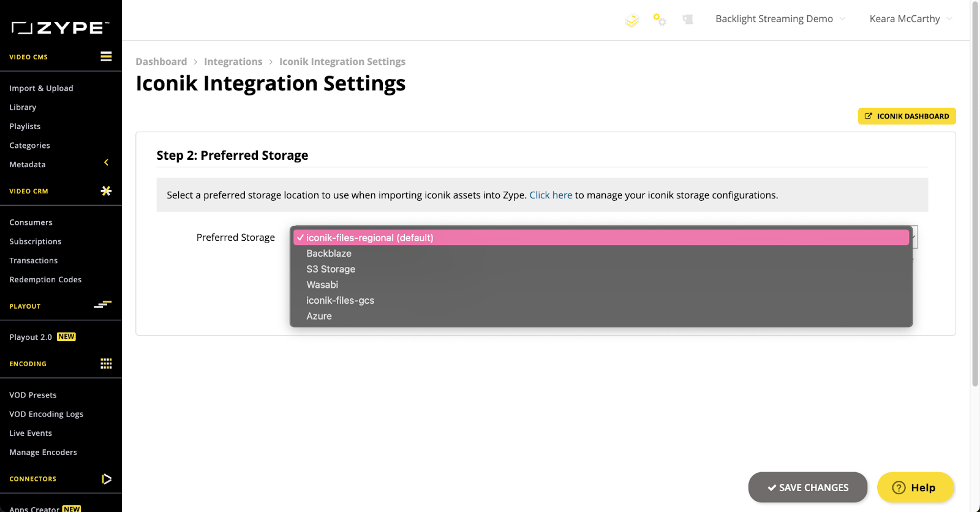Open the gears settings icon in header
Screen dimensions: 980x512
coord(660,20)
